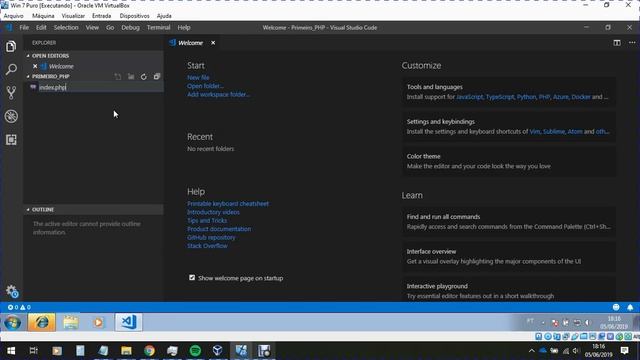Open the Stack Overflow link
This screenshot has height=360, width=640.
pos(207,246)
